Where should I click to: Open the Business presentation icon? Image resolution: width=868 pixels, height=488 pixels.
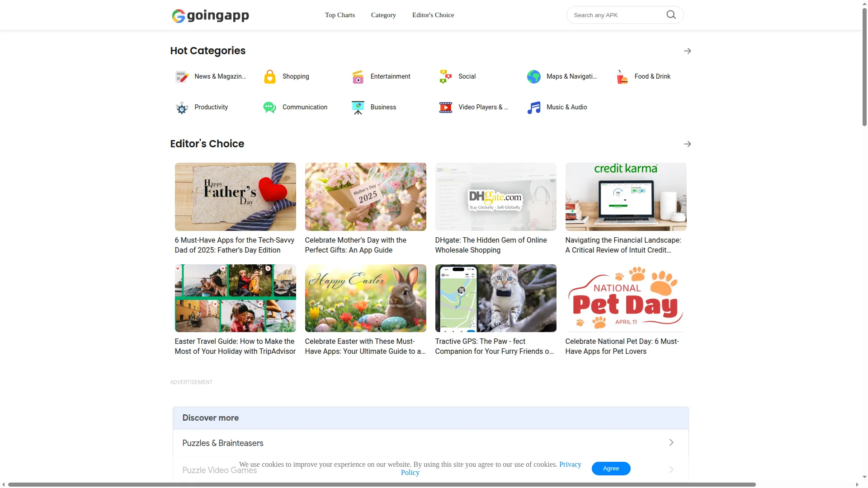[x=358, y=108]
